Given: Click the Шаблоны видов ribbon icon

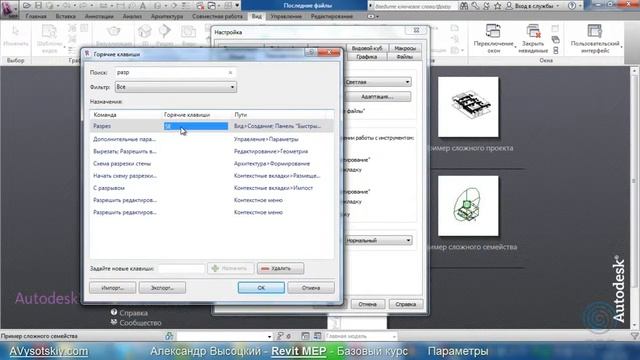Looking at the screenshot, I should pos(49,32).
